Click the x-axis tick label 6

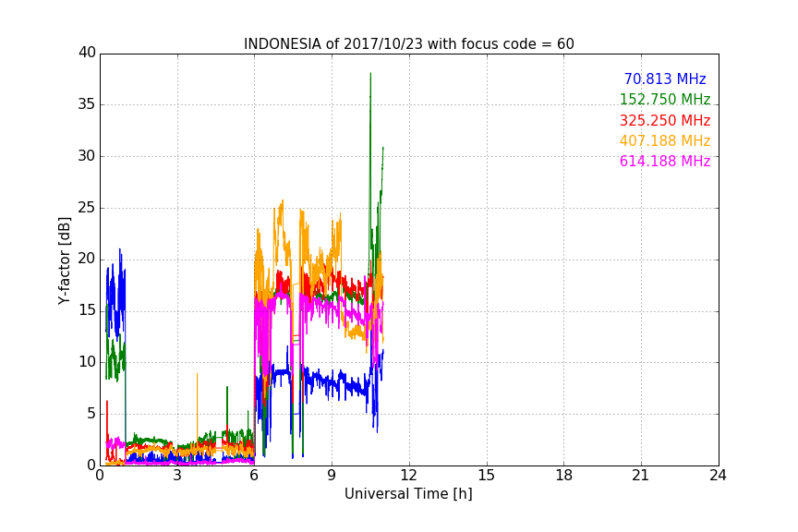click(255, 476)
